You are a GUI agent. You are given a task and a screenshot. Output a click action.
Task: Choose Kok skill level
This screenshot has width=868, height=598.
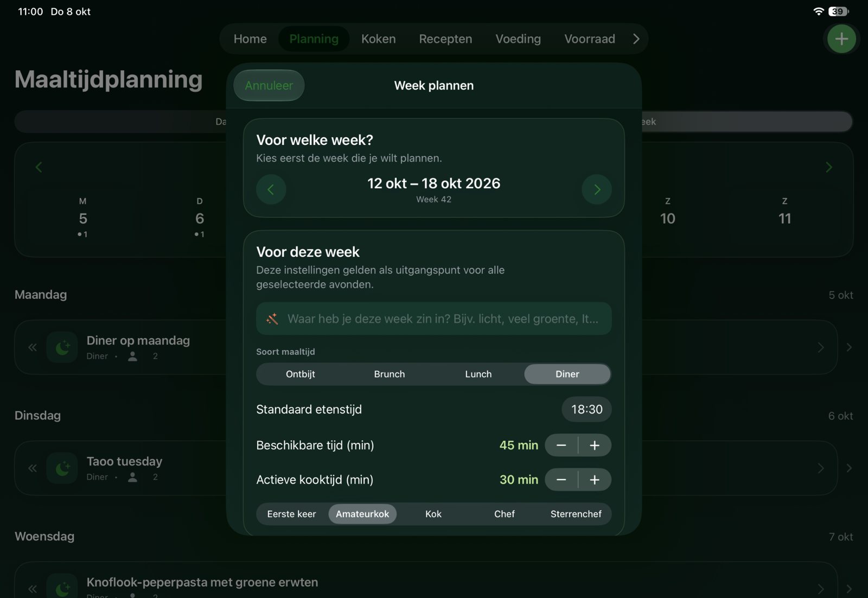(x=433, y=514)
